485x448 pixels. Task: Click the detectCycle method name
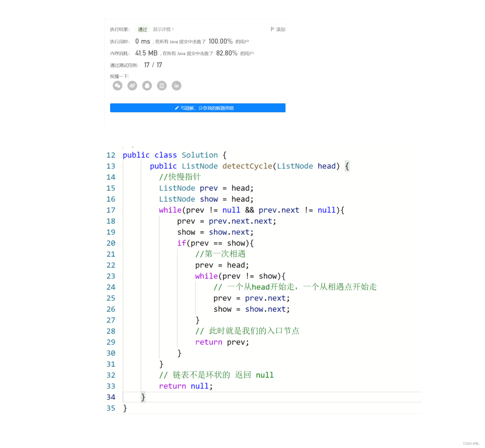247,166
